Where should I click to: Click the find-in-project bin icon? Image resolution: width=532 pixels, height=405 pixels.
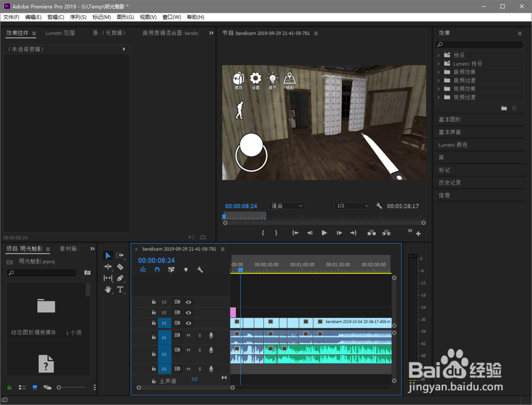87,272
